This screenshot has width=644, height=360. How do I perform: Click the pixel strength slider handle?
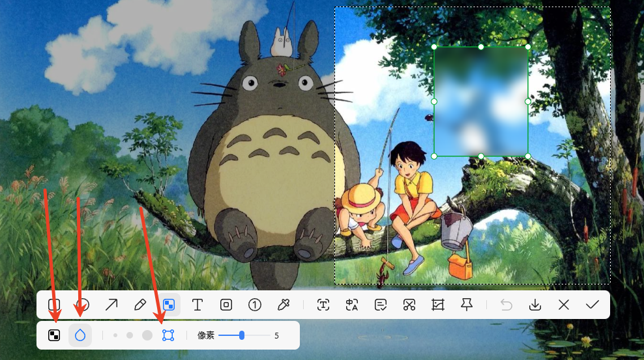pyautogui.click(x=242, y=335)
